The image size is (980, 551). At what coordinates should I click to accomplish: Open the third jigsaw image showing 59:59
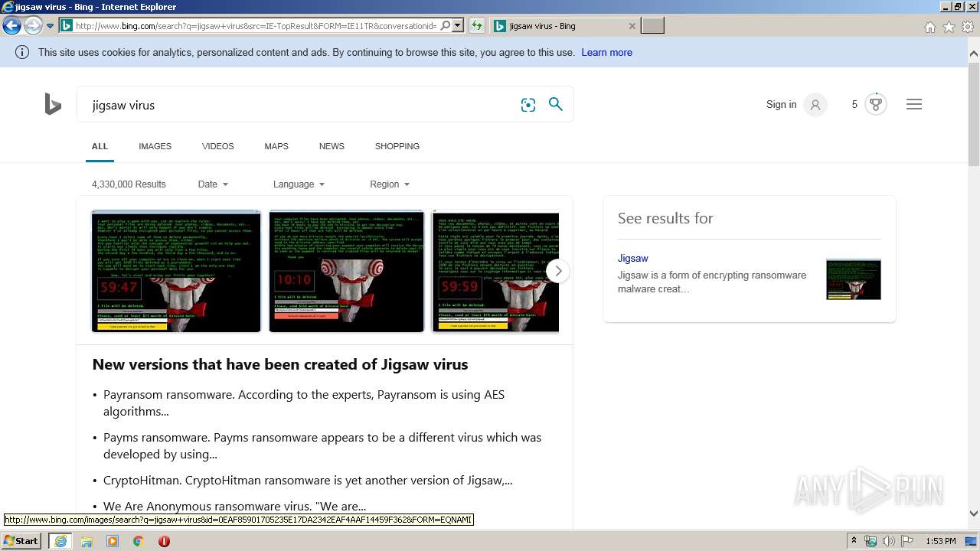[x=495, y=271]
